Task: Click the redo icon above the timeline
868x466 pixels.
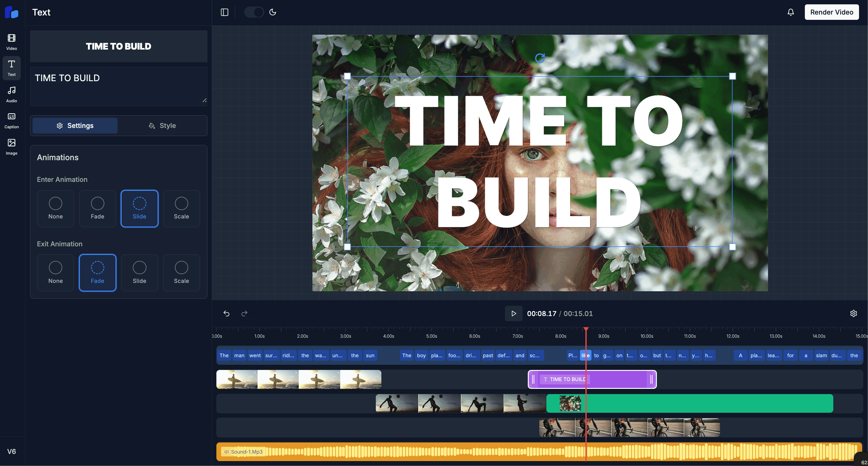Action: [244, 313]
